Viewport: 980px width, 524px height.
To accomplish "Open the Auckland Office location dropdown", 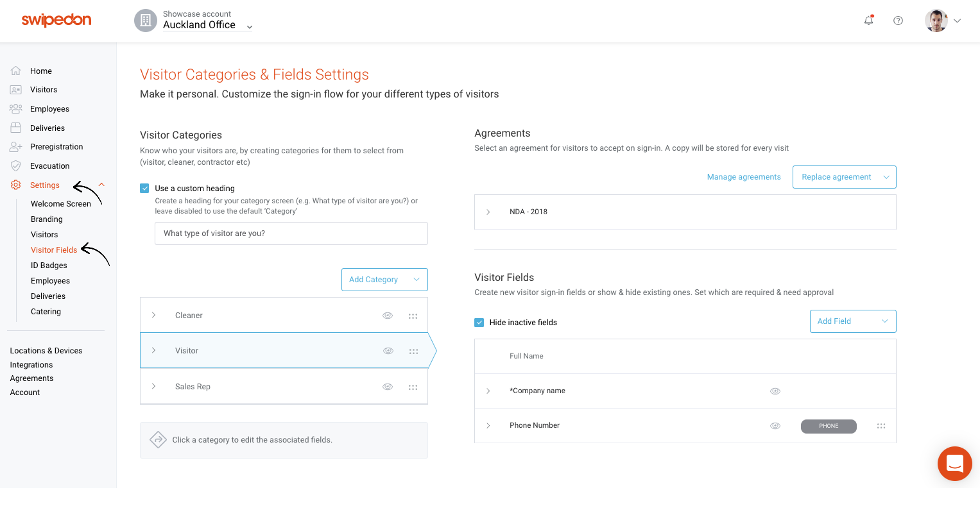I will (x=207, y=25).
